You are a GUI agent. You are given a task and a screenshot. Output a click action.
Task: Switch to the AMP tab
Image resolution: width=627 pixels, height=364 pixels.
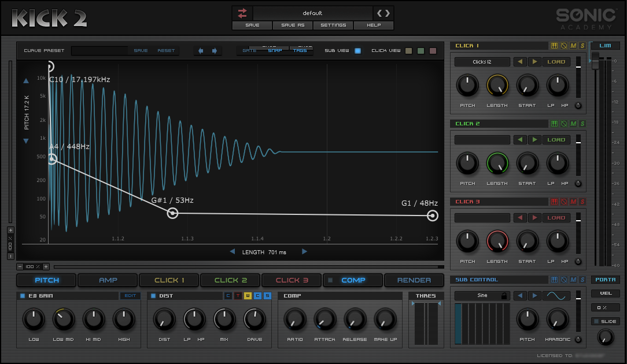pyautogui.click(x=108, y=280)
